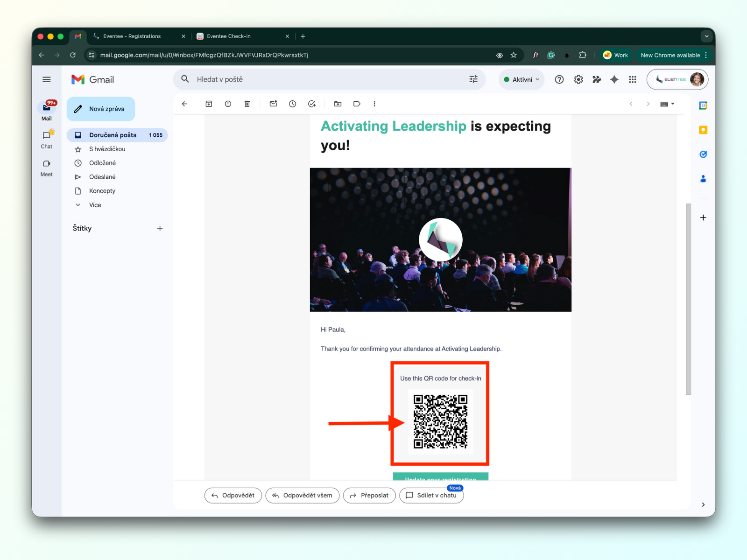Open Google apps grid
Screen dimensions: 747x560
click(x=633, y=79)
